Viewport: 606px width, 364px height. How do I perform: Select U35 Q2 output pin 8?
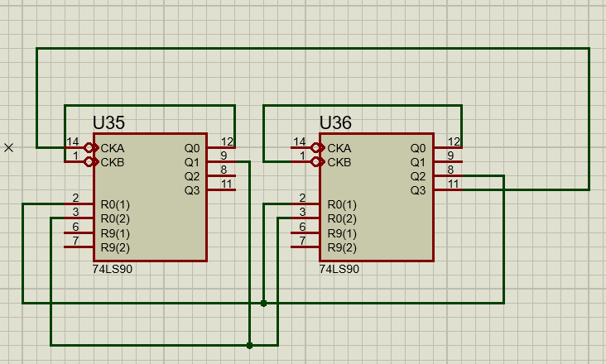(221, 175)
